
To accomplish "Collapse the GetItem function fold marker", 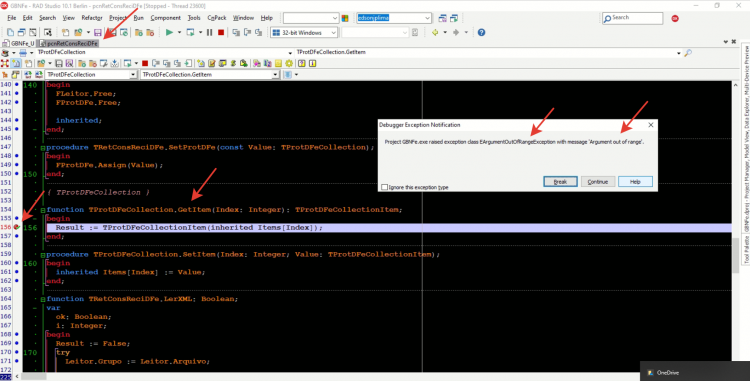I will (x=43, y=210).
